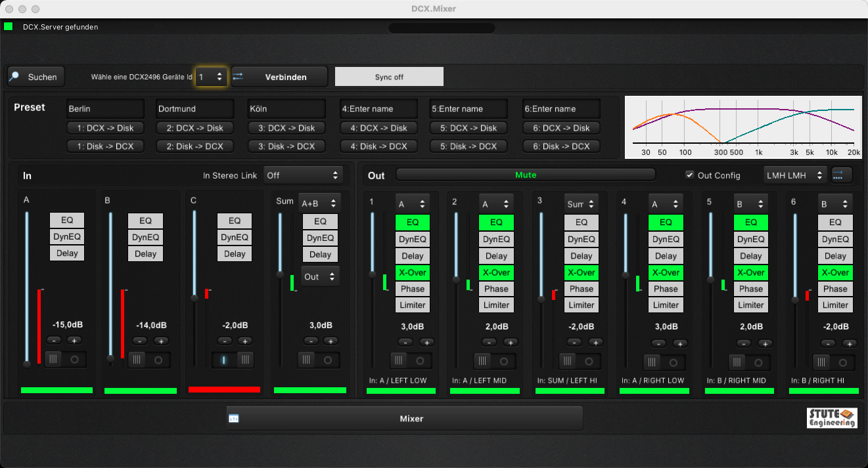
Task: Decrease output 2 gain with minus button
Action: click(490, 342)
